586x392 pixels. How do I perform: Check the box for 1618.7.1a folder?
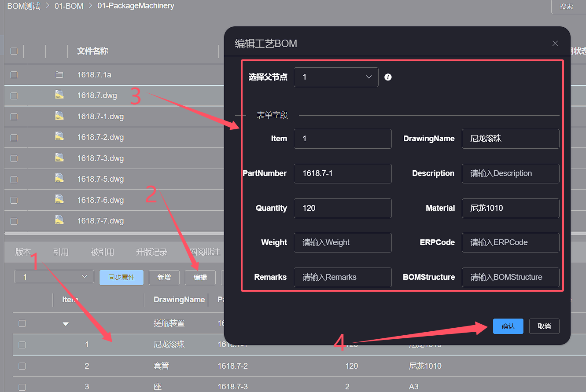(x=14, y=75)
